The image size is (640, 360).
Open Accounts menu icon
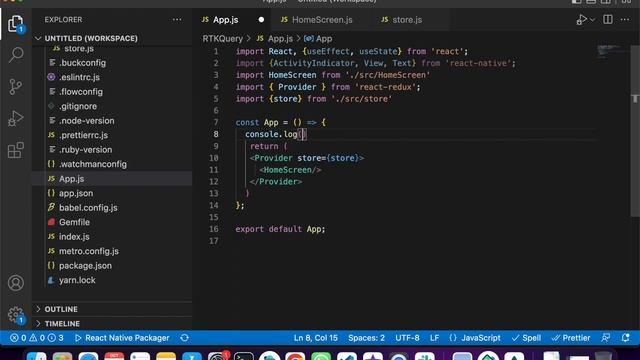[x=16, y=283]
